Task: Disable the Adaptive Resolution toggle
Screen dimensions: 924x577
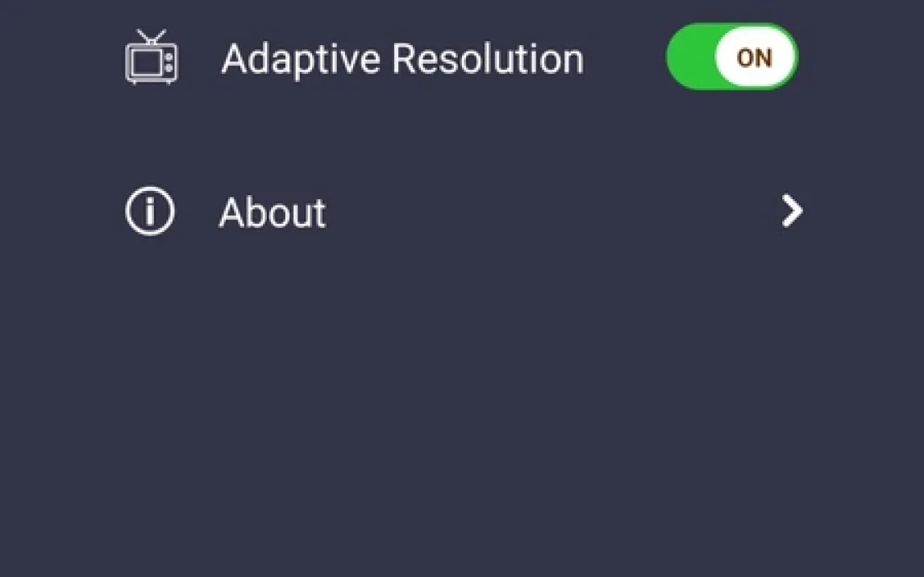Action: 731,57
